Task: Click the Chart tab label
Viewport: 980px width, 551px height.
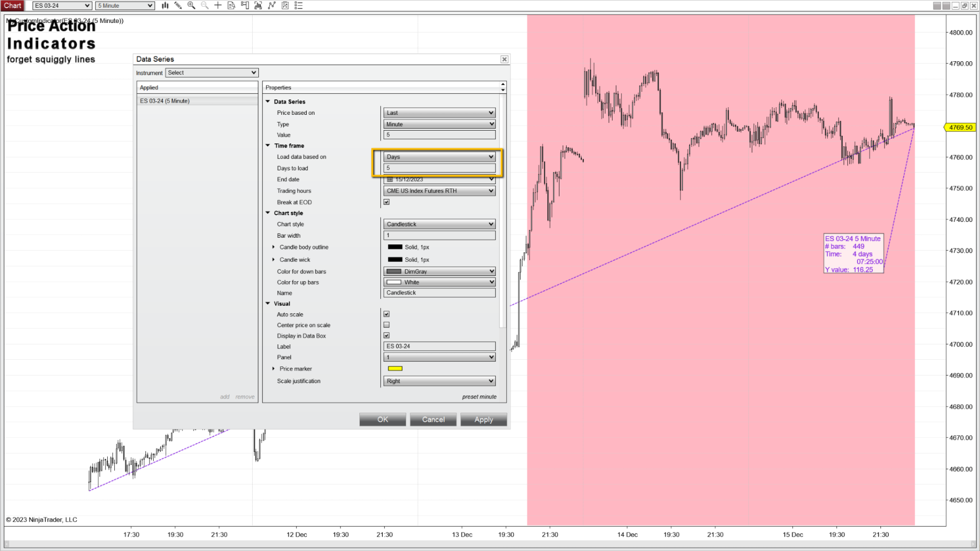Action: tap(13, 6)
